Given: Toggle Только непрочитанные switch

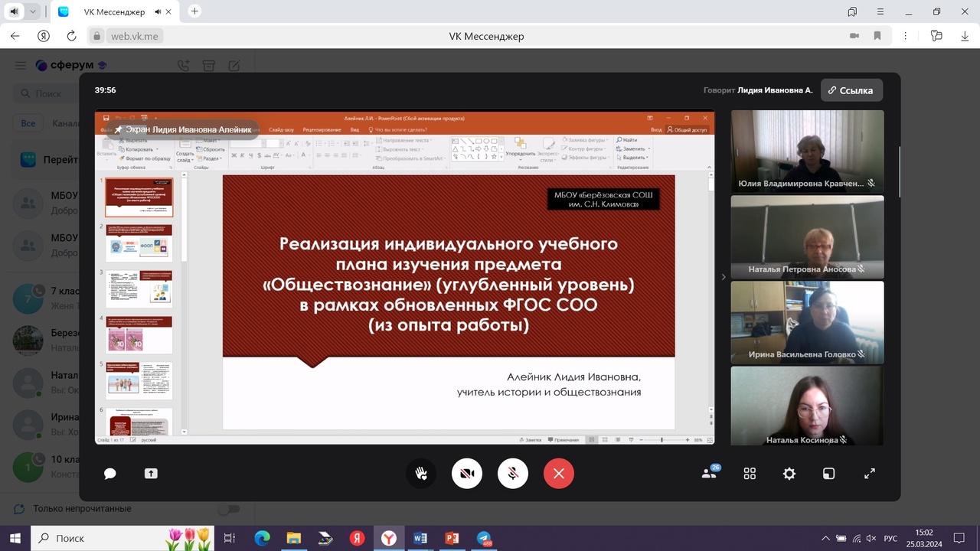Looking at the screenshot, I should 228,509.
